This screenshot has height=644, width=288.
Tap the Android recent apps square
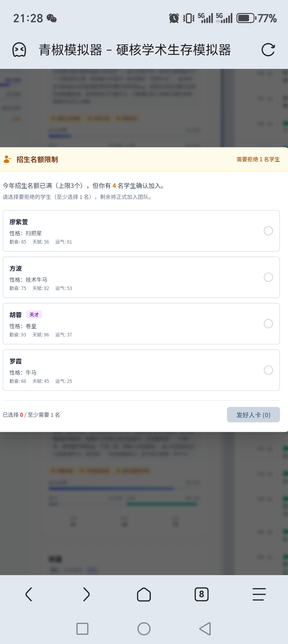[82, 629]
